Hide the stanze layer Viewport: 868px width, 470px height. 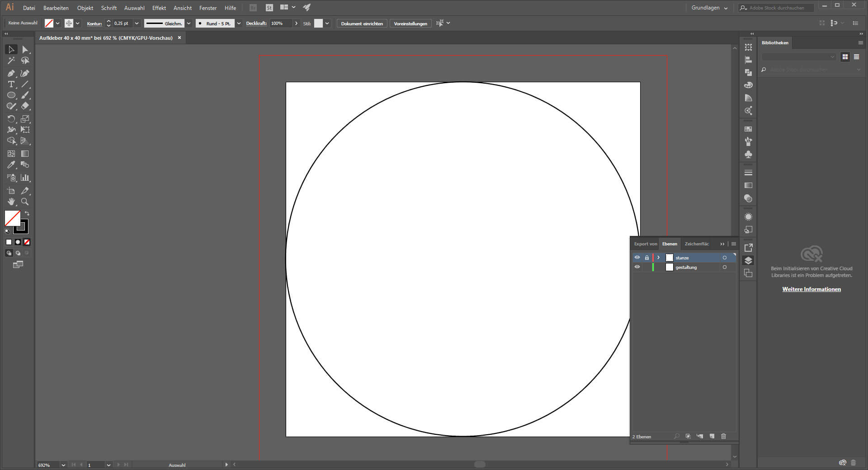point(637,258)
